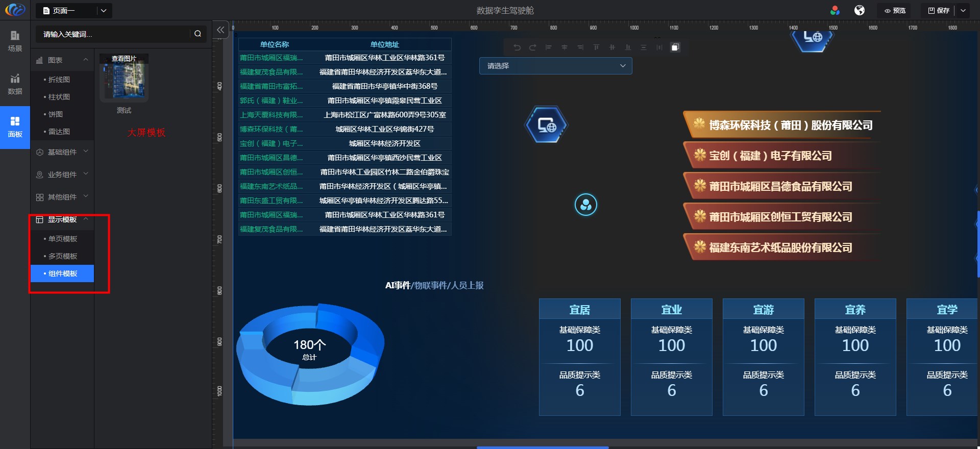Open the RGB color theme icon
980x449 pixels.
click(835, 10)
